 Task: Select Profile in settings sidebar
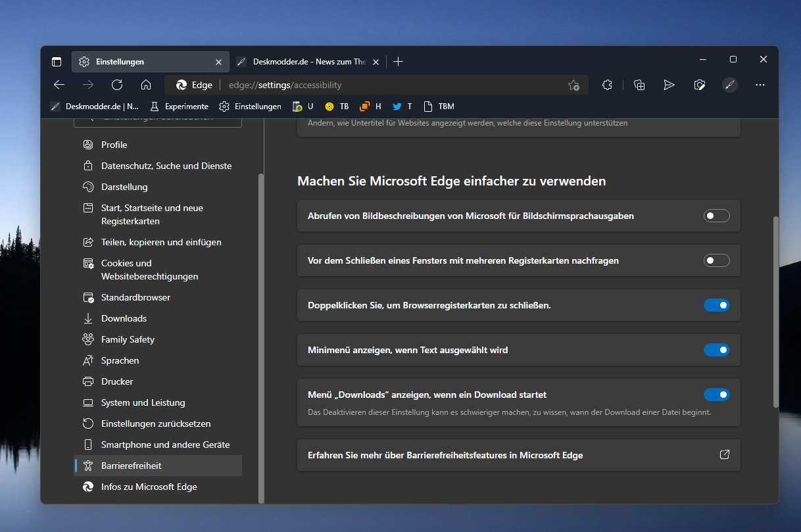[158, 145]
